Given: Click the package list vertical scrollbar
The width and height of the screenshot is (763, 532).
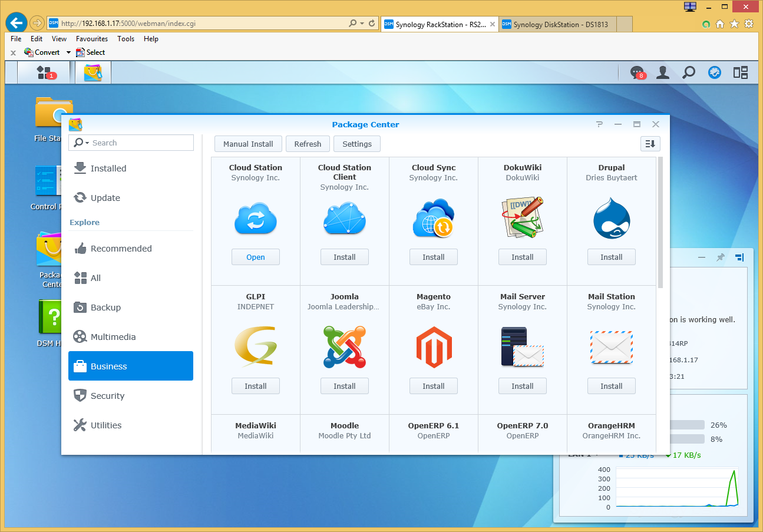Looking at the screenshot, I should click(x=660, y=224).
